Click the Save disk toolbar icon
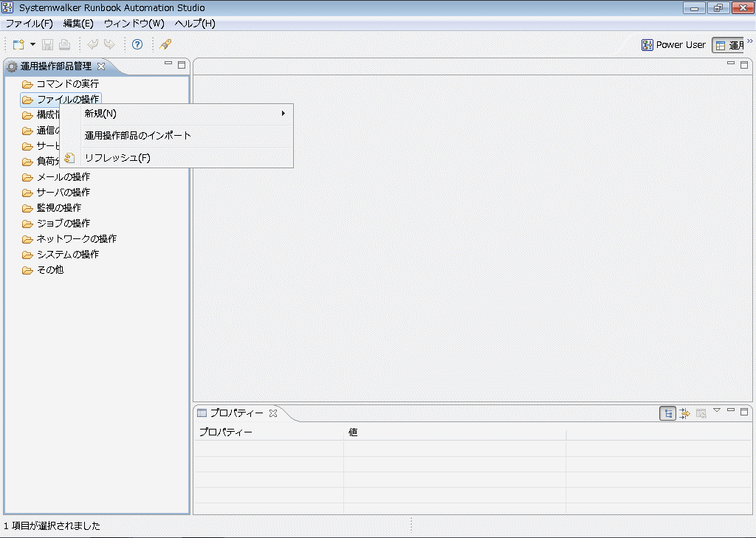Screen dimensions: 756x538 [x=47, y=44]
